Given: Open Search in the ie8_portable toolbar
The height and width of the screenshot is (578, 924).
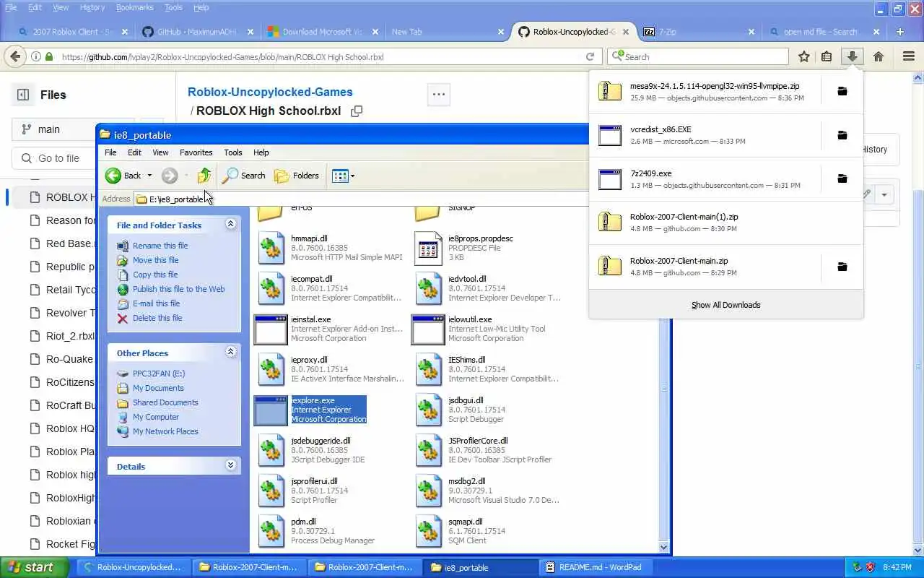Looking at the screenshot, I should pos(244,176).
